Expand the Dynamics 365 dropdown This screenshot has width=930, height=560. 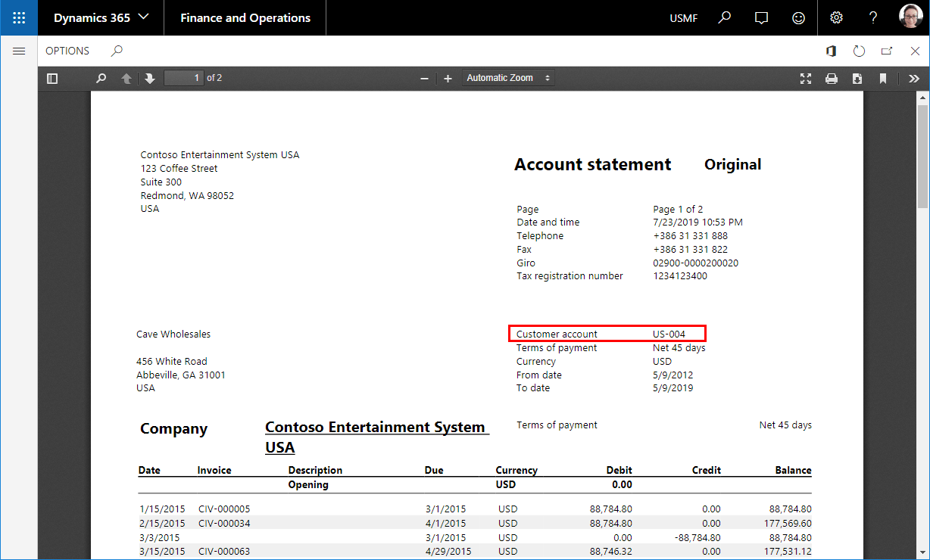point(101,17)
